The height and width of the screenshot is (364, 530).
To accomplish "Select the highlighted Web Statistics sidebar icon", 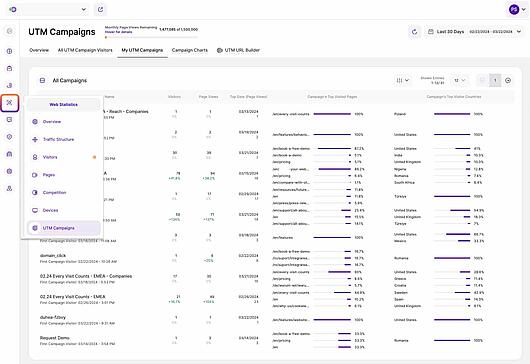I will 9,103.
